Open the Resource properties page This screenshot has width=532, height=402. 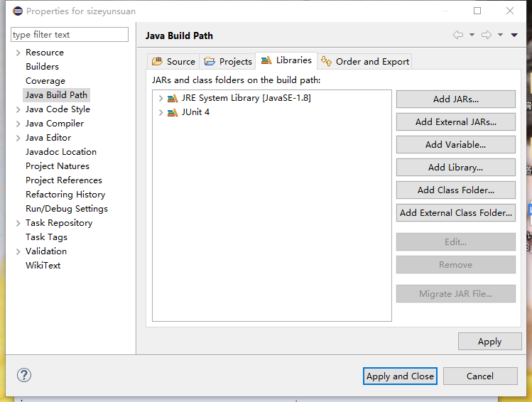[x=45, y=53]
